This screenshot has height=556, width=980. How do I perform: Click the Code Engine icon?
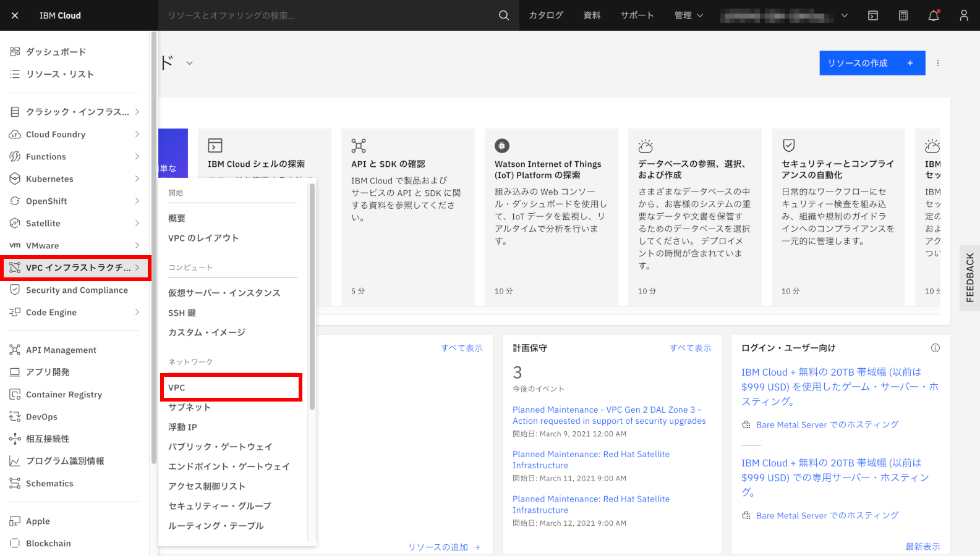click(15, 312)
